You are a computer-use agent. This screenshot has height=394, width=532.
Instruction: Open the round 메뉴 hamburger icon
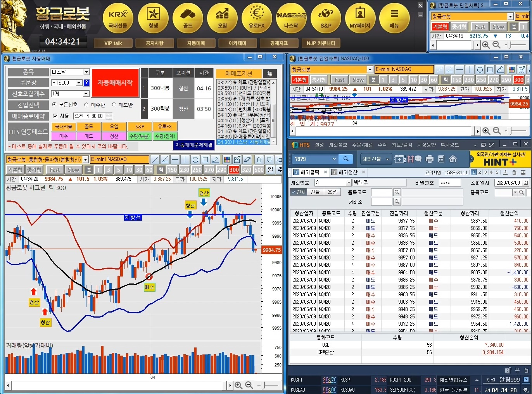point(394,18)
